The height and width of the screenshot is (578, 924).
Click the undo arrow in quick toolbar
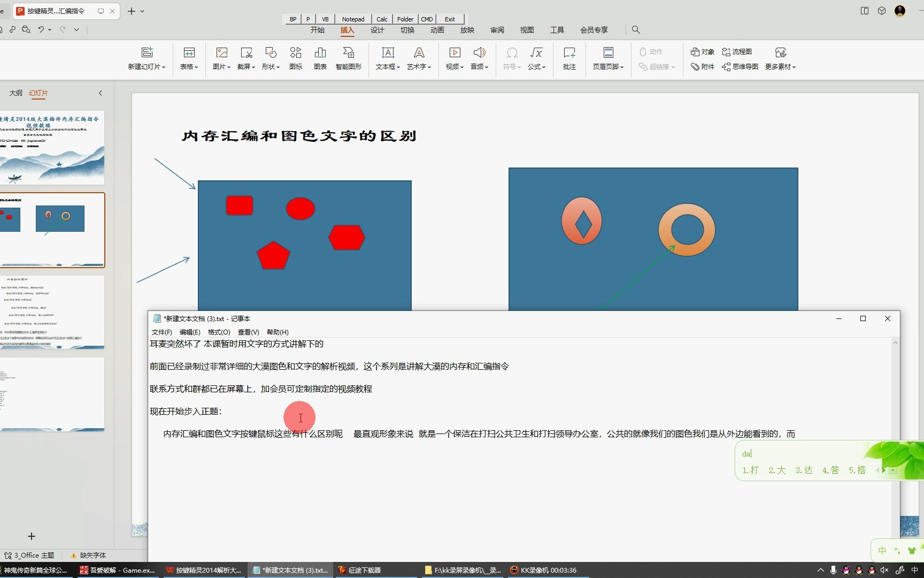41,29
